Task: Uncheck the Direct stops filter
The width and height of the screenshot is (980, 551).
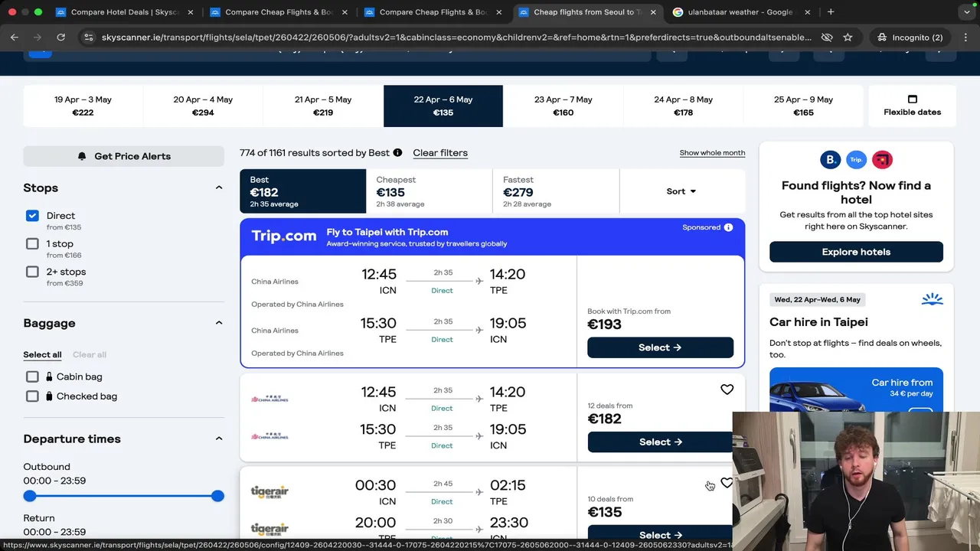Action: coord(32,216)
